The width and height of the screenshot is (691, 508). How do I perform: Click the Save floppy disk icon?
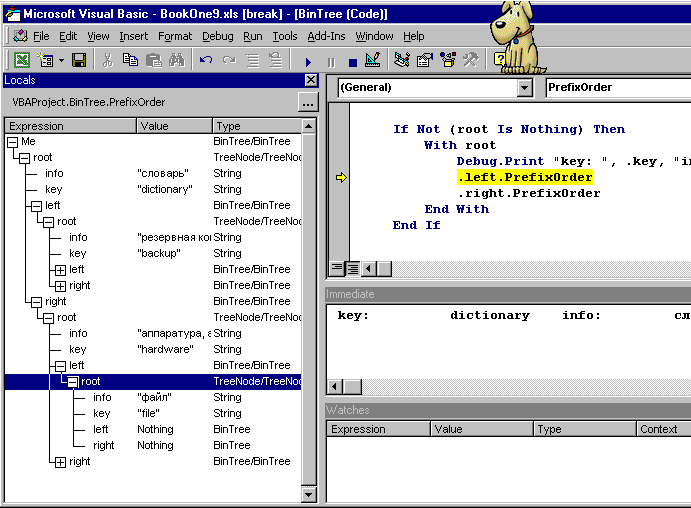click(x=79, y=60)
